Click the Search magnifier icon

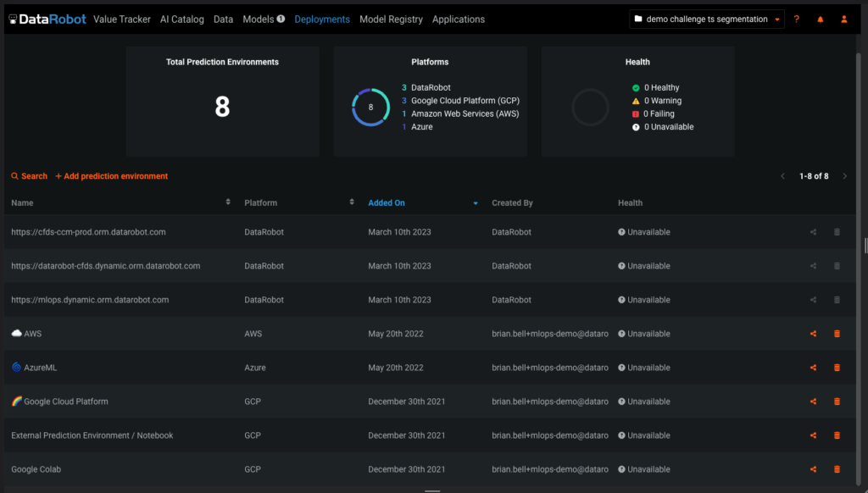click(15, 176)
